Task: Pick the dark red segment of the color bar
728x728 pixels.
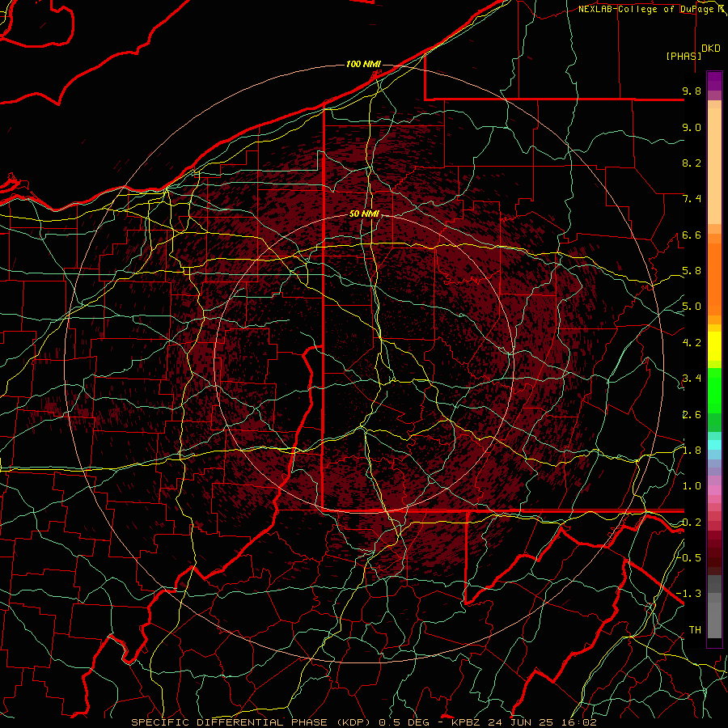Action: click(x=714, y=553)
